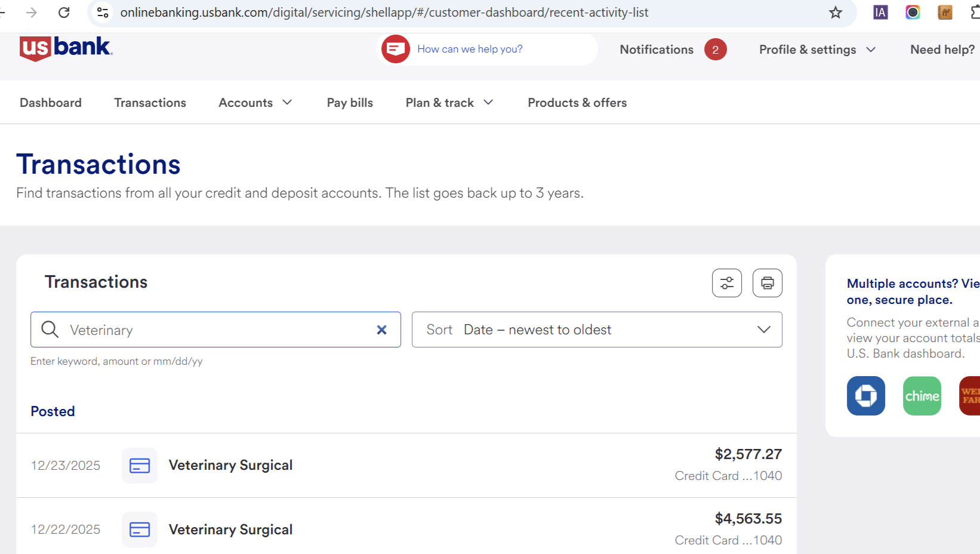The height and width of the screenshot is (554, 980).
Task: Click the red chat assistant icon
Action: coord(396,49)
